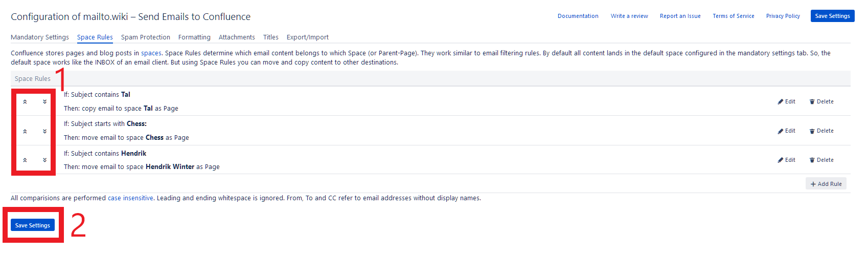Open the Documentation link

tap(578, 16)
